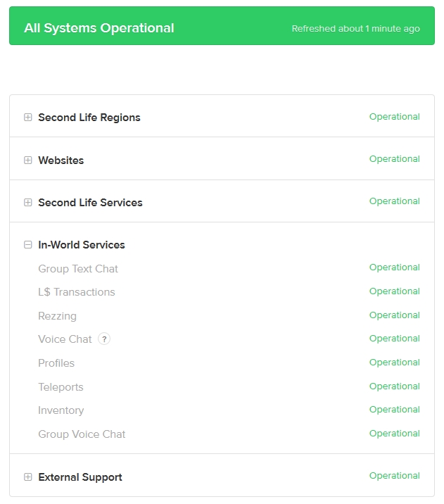The width and height of the screenshot is (444, 504).
Task: Select the Group Text Chat component
Action: coord(78,269)
